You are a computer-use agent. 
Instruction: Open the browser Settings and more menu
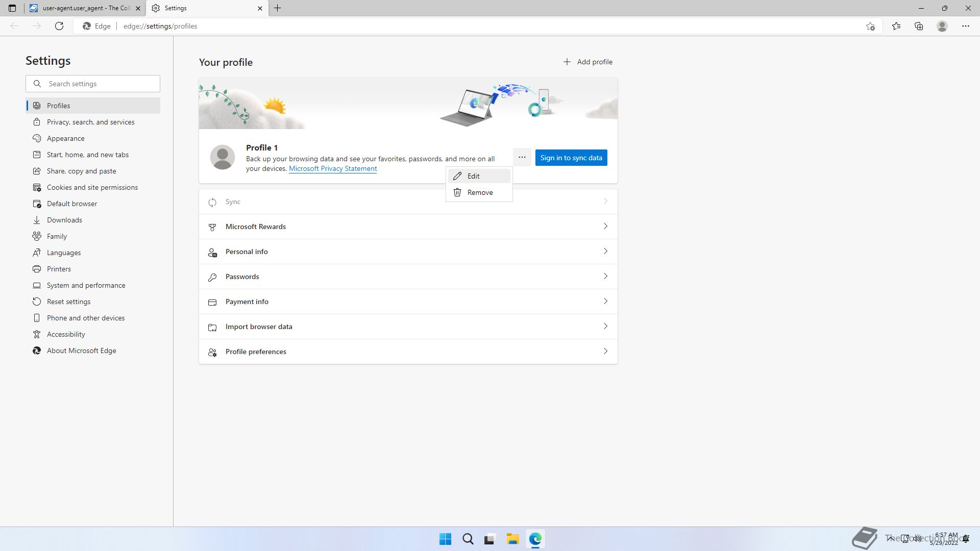(x=965, y=26)
